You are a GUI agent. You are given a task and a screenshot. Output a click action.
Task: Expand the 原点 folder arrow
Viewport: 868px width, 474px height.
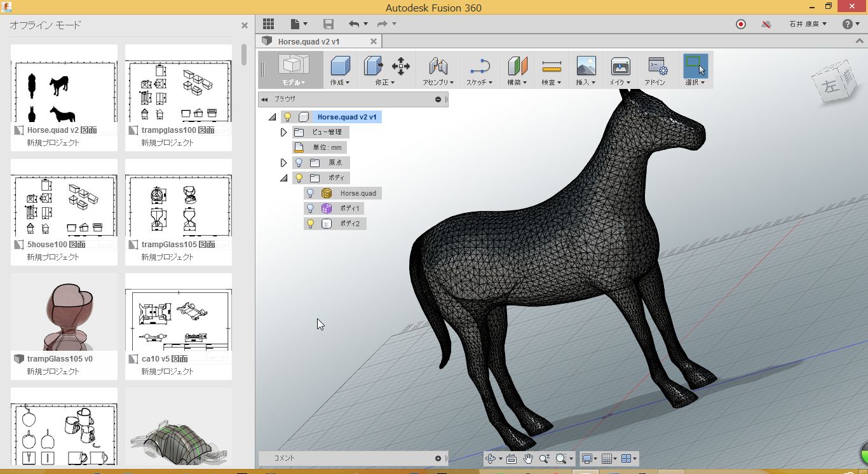[x=284, y=163]
